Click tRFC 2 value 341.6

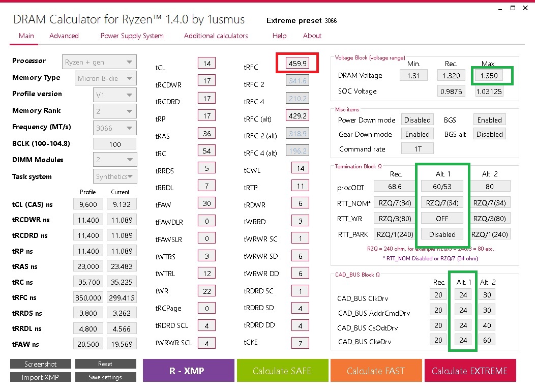[298, 80]
